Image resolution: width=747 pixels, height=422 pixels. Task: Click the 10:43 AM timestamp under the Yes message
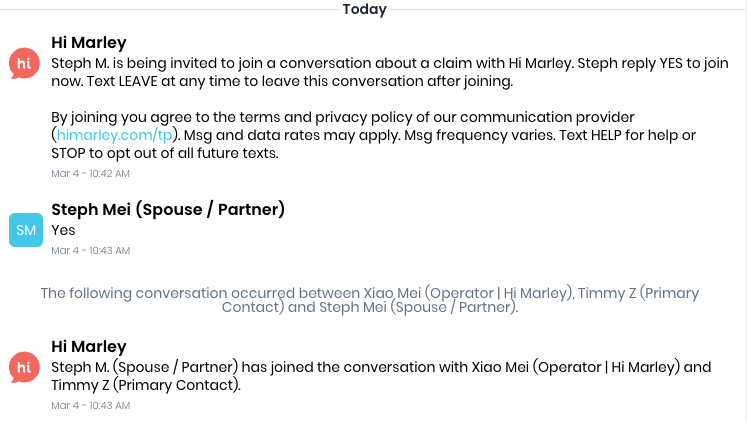point(90,250)
